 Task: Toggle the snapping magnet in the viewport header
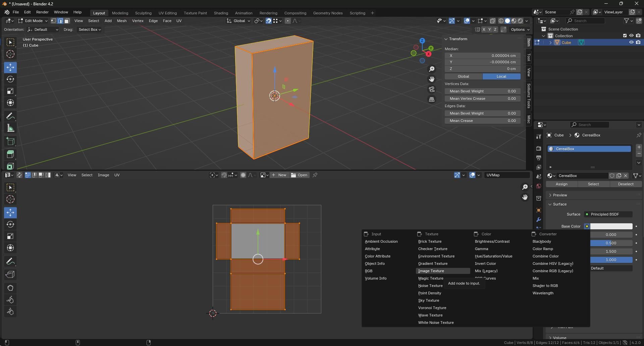[x=268, y=21]
